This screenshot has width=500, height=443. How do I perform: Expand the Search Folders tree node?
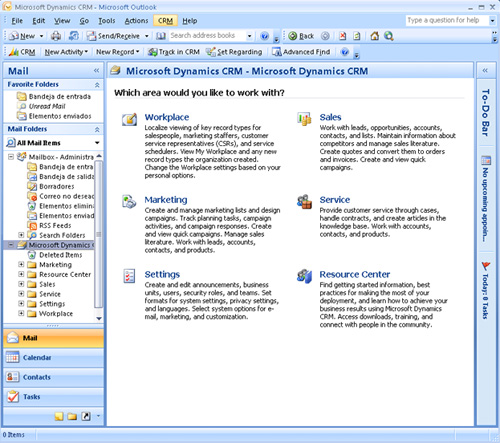21,235
